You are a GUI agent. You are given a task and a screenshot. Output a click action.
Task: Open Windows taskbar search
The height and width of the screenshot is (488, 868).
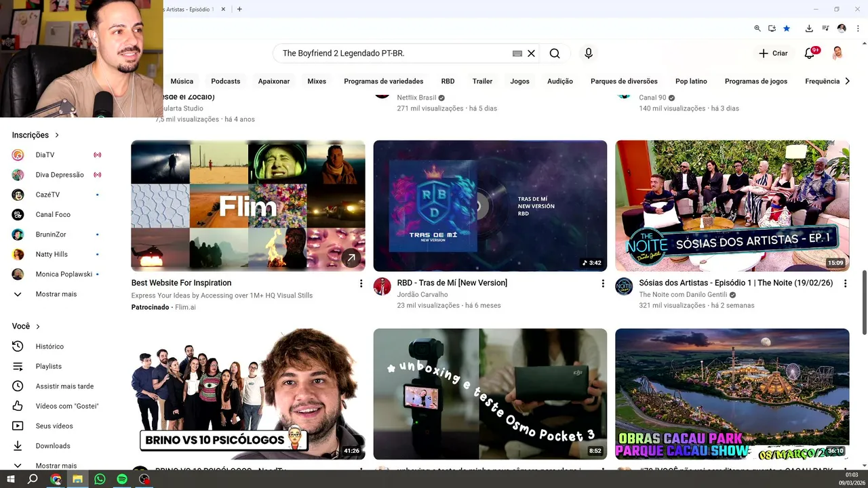[x=33, y=479]
